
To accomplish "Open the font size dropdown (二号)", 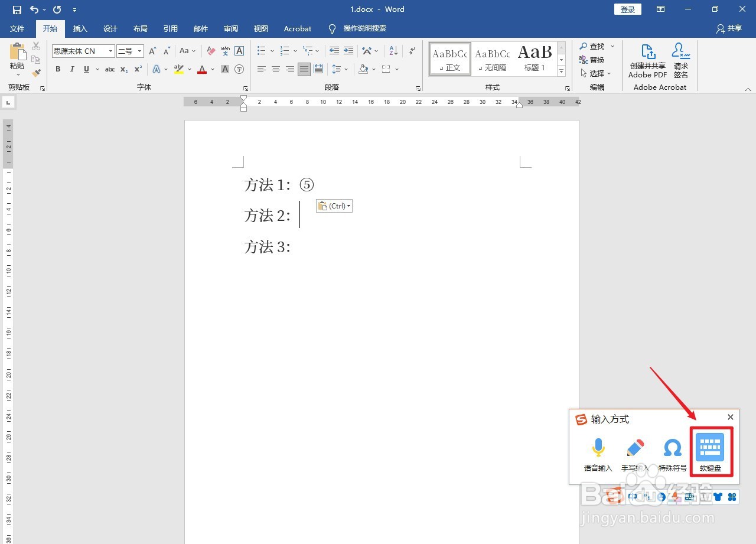I will coord(139,51).
